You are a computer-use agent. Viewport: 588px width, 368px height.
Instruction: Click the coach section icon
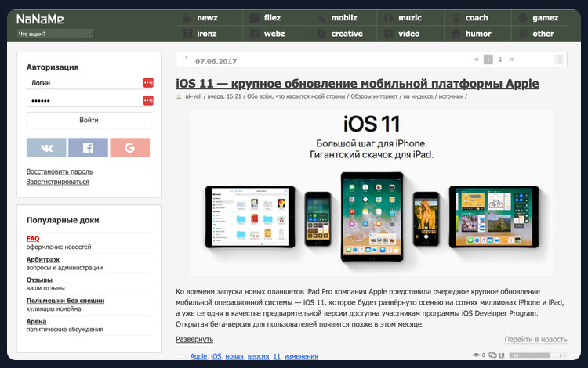pyautogui.click(x=456, y=17)
